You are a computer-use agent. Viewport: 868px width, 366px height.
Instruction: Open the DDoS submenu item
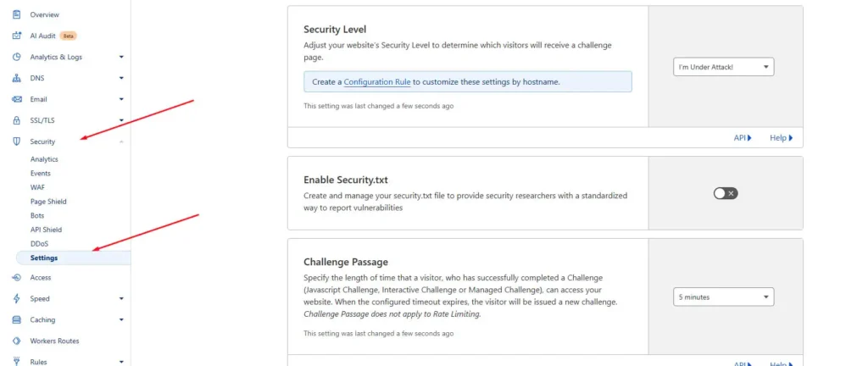pyautogui.click(x=39, y=244)
